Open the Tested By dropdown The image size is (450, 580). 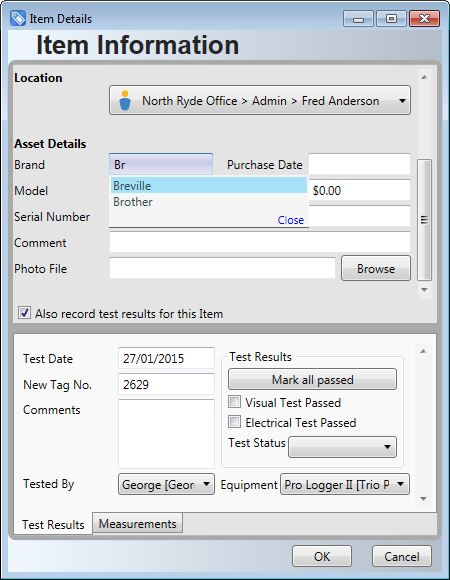tap(166, 484)
